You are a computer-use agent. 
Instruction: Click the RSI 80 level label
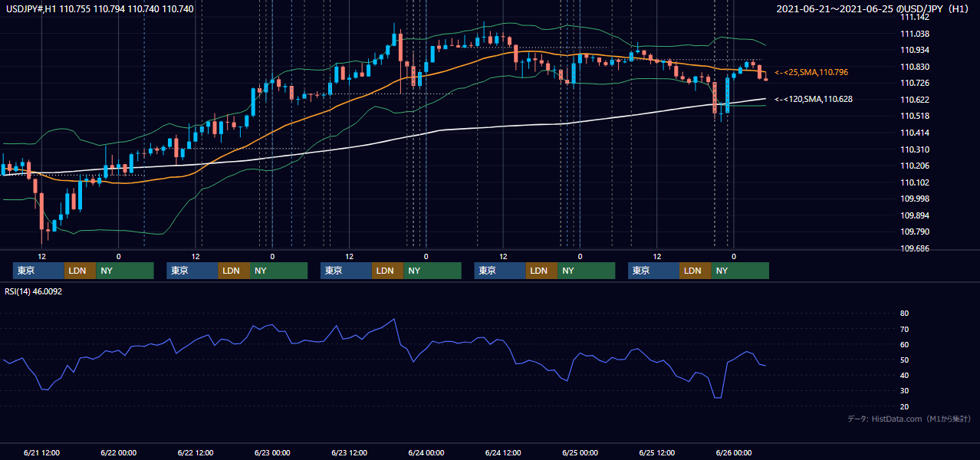pos(904,314)
